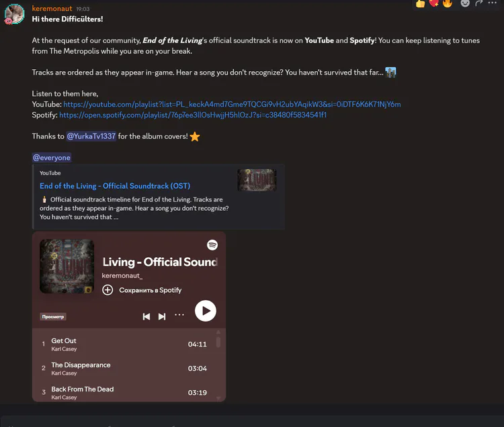The width and height of the screenshot is (504, 427).
Task: Open the Spotify playlist link
Action: coord(193,115)
